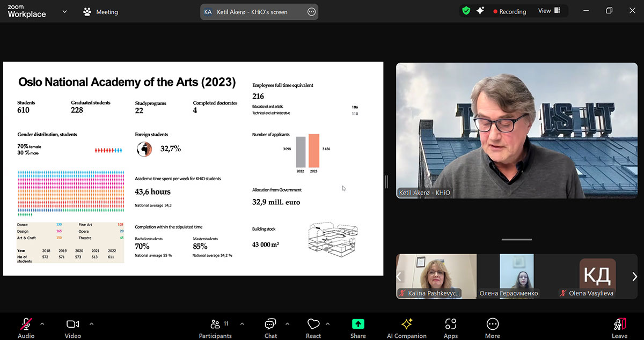Click the grey 2022 applicants bar
This screenshot has height=340, width=644.
(301, 152)
